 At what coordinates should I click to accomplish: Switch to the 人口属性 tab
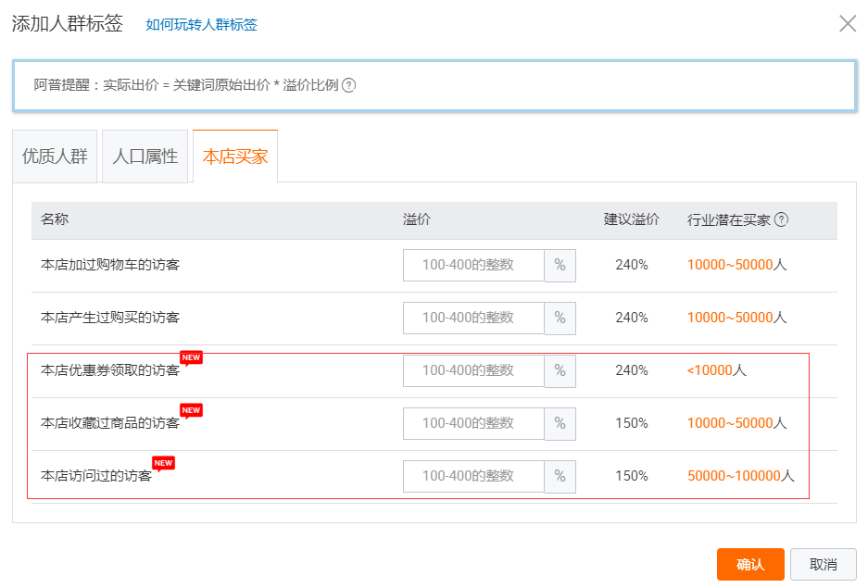click(145, 156)
